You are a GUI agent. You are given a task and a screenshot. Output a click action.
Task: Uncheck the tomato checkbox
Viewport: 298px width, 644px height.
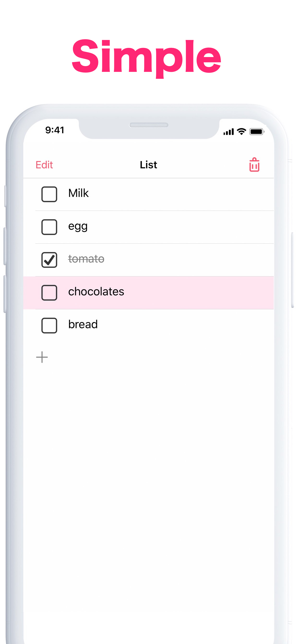[x=49, y=260]
